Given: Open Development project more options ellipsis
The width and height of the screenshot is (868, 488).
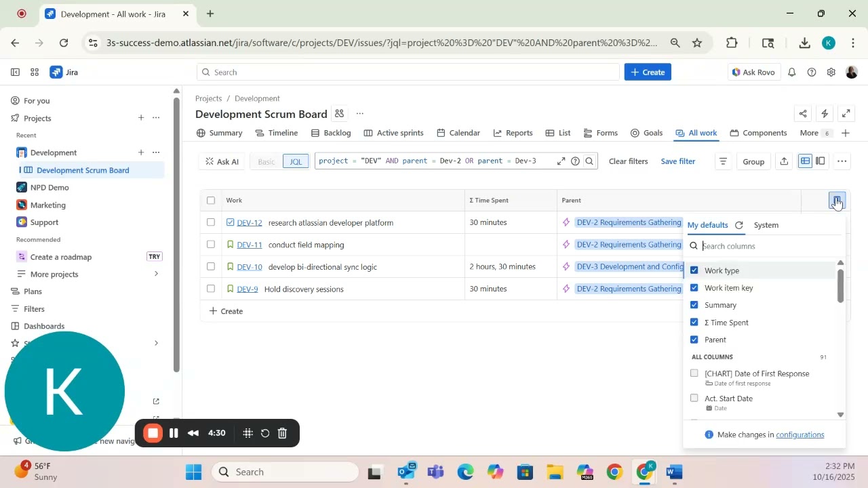Looking at the screenshot, I should point(156,152).
